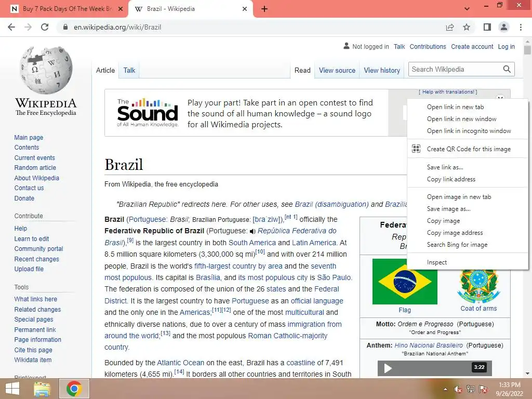
Task: Play the República Federativa audio speaker icon
Action: (252, 231)
